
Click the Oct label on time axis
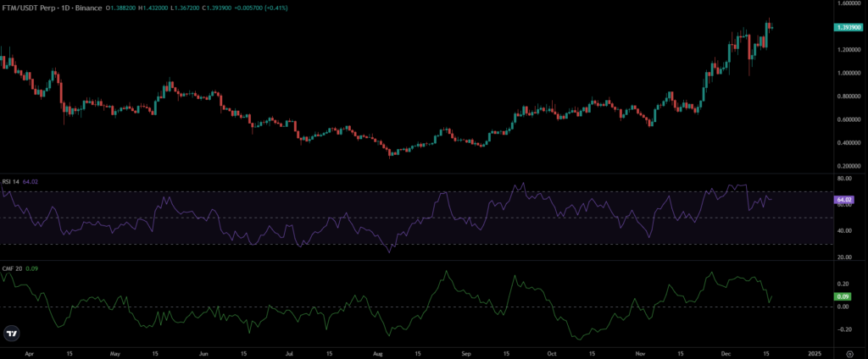(551, 352)
